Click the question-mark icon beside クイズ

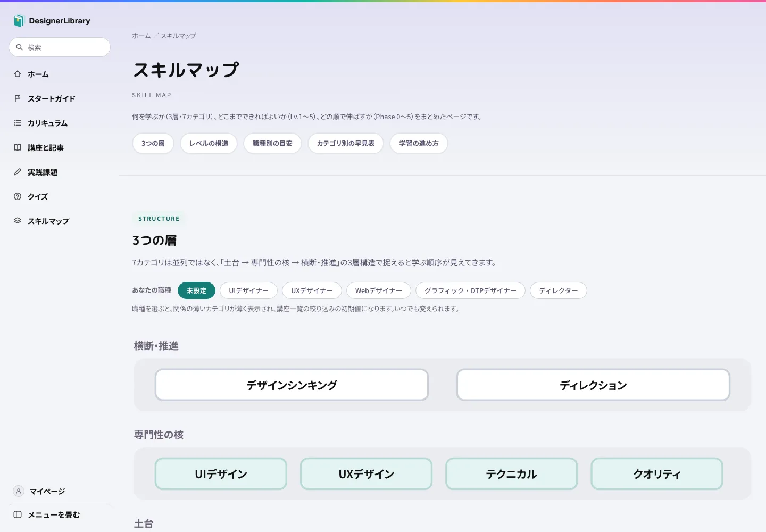point(18,196)
